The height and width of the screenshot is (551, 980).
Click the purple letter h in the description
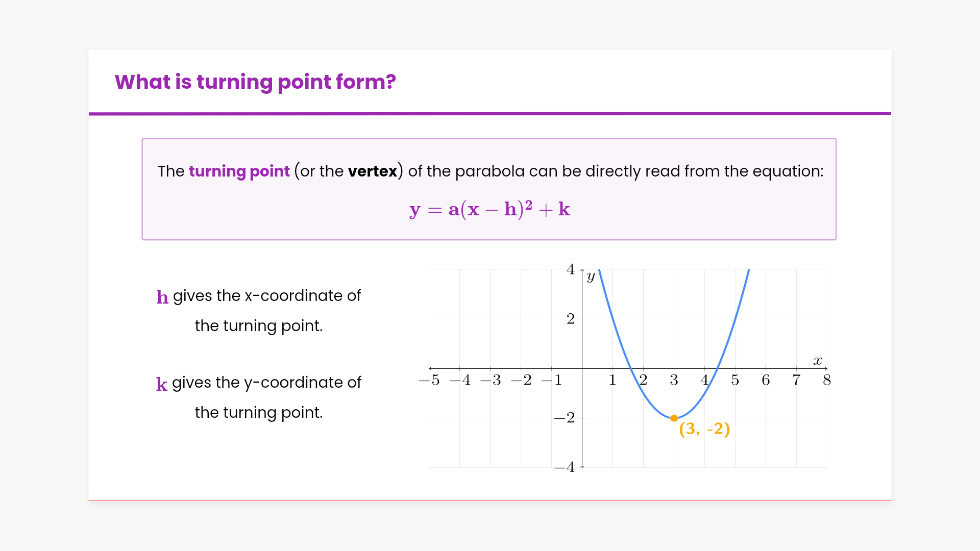[x=162, y=297]
